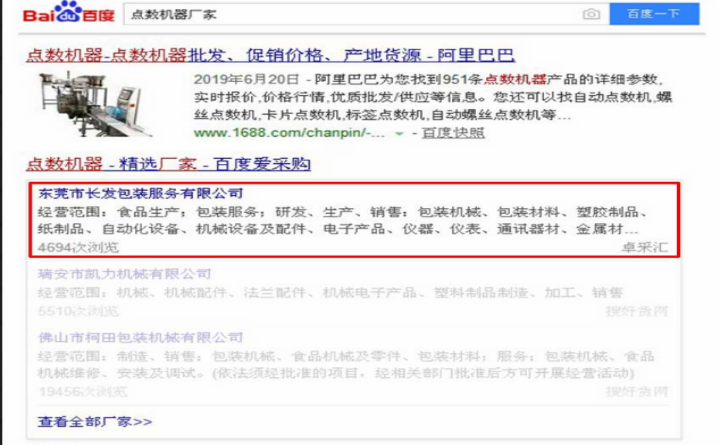Click the 5510次浏览 view count

click(x=79, y=311)
